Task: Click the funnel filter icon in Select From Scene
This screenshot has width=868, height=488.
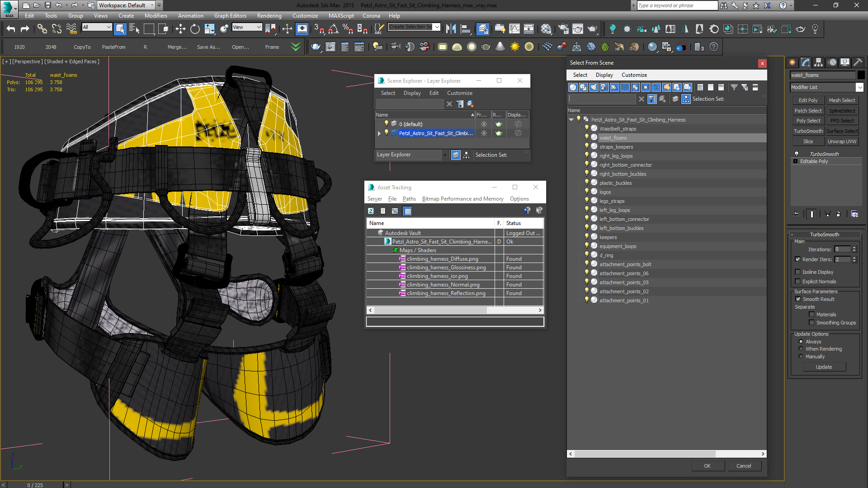Action: pyautogui.click(x=734, y=87)
